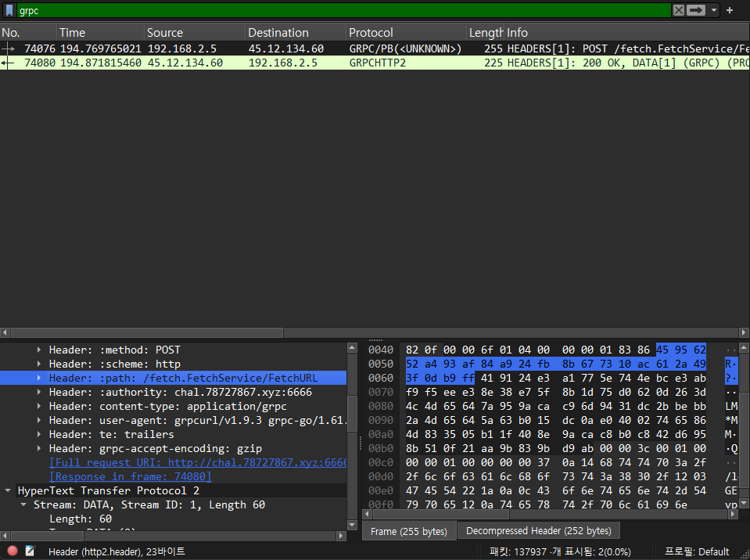Click the packet details scroll-left arrow

tap(5, 536)
